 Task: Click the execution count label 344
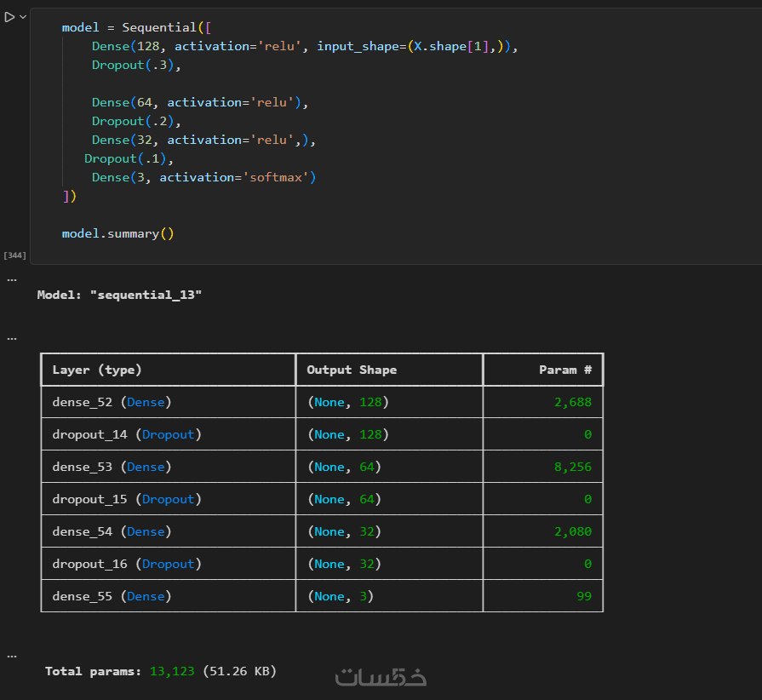point(14,255)
